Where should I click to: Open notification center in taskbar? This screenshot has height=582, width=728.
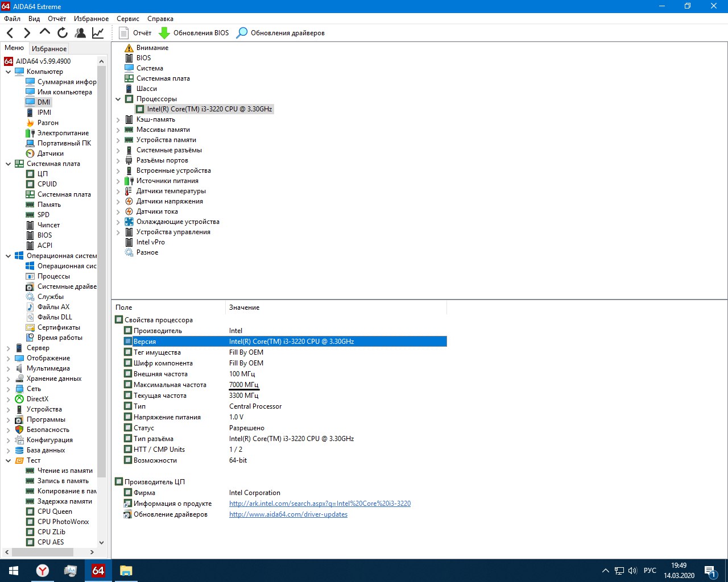(710, 571)
